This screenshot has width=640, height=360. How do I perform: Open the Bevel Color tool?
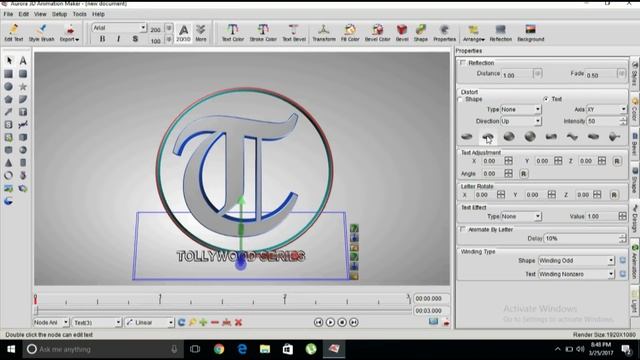point(378,33)
